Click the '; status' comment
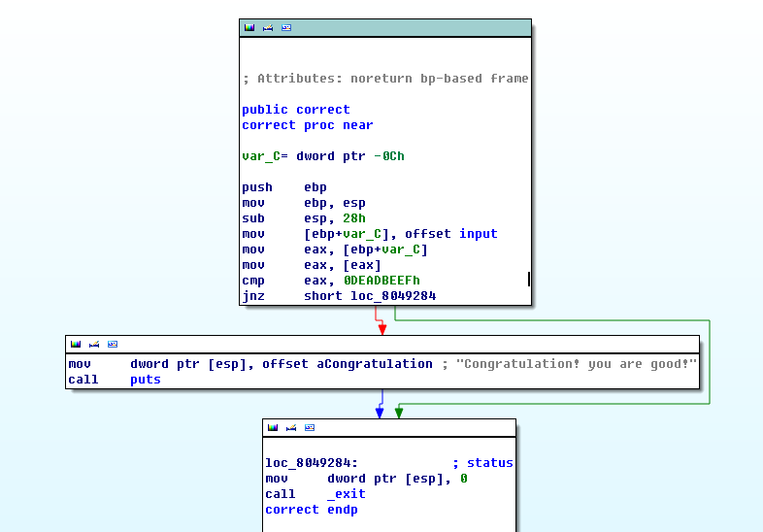763x532 pixels. [x=482, y=463]
